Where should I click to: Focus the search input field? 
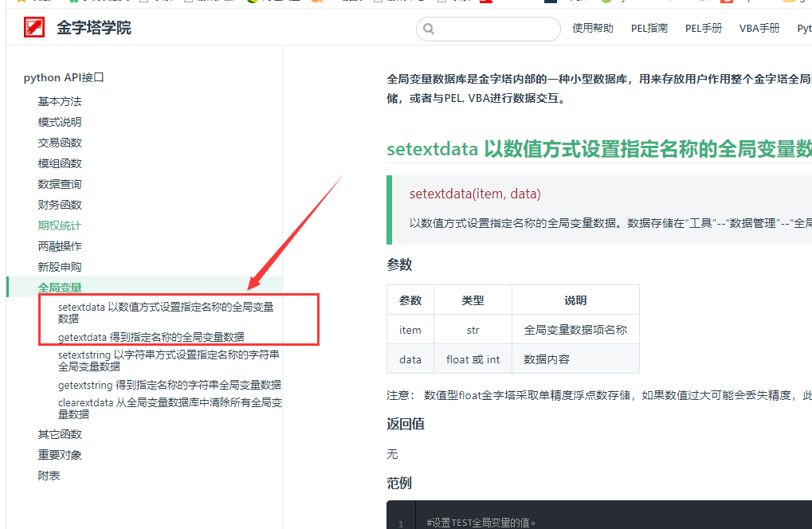pyautogui.click(x=496, y=29)
